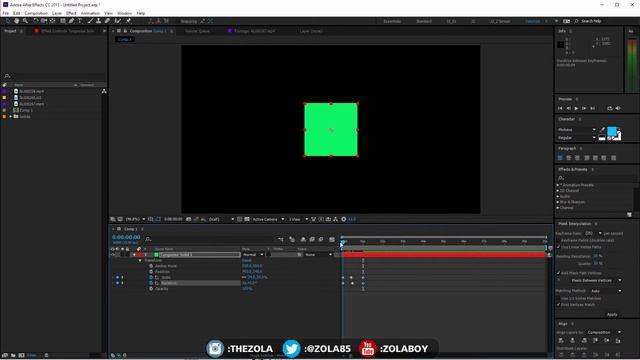Toggle Use Linear Vertex Paths checkbox
The image size is (640, 360).
pos(558,247)
